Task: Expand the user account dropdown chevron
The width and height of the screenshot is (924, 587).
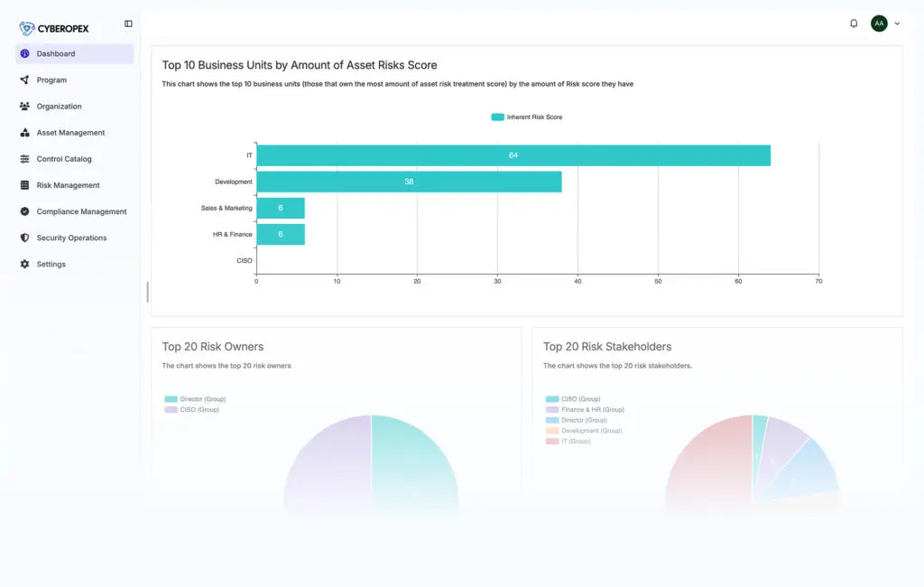Action: (897, 23)
